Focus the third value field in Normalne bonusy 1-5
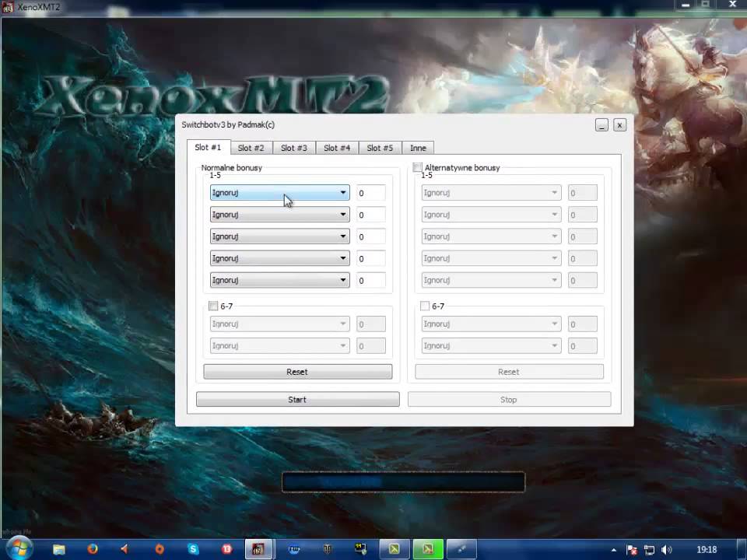This screenshot has height=560, width=747. tap(370, 236)
